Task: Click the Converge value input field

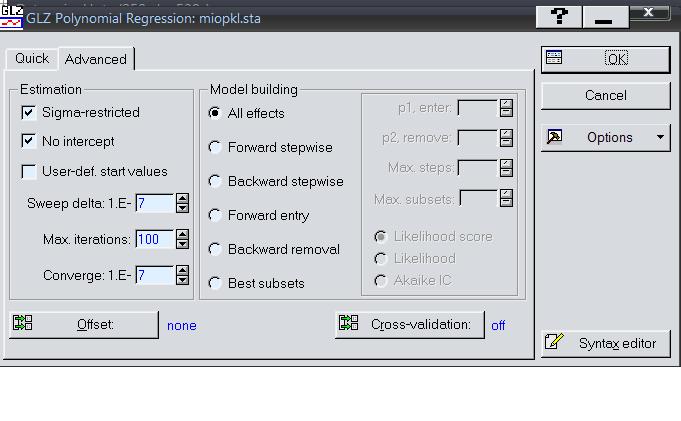Action: [154, 275]
